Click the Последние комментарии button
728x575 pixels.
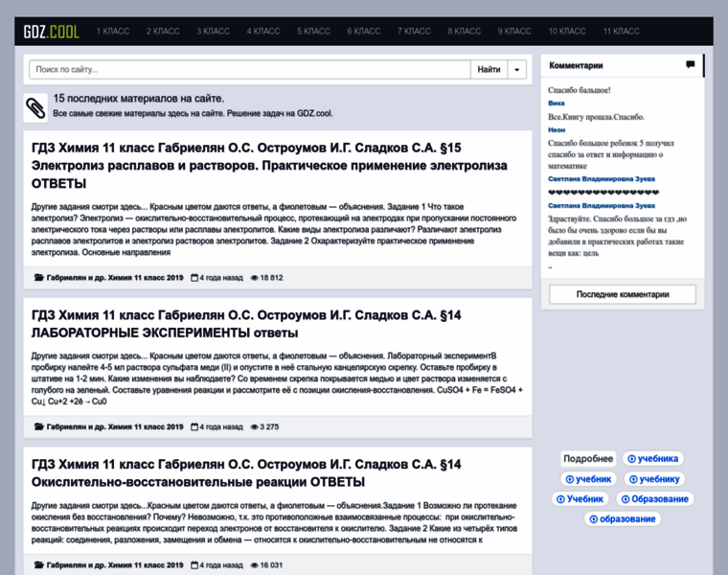[x=623, y=294]
